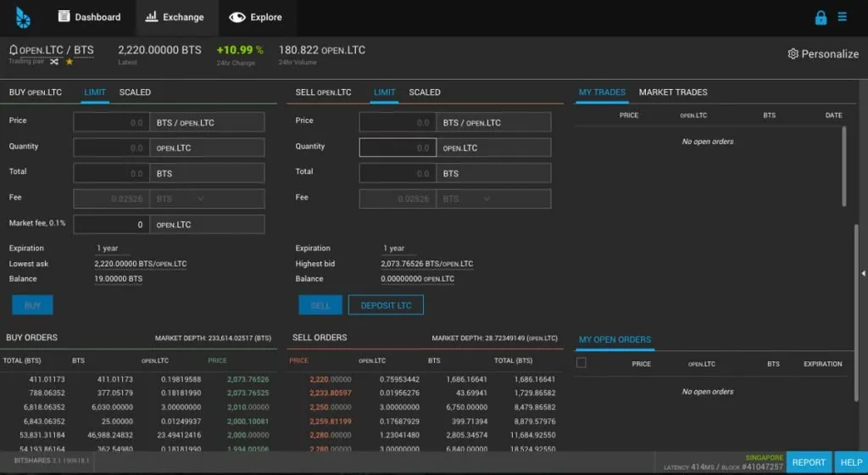Click the OPEN.LTC / BTS trading pair name

(x=57, y=50)
